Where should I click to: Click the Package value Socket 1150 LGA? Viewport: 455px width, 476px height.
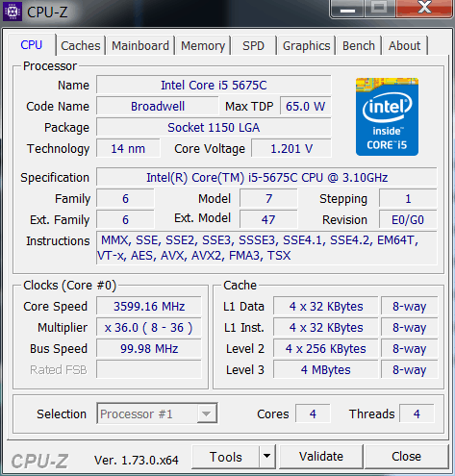click(214, 128)
